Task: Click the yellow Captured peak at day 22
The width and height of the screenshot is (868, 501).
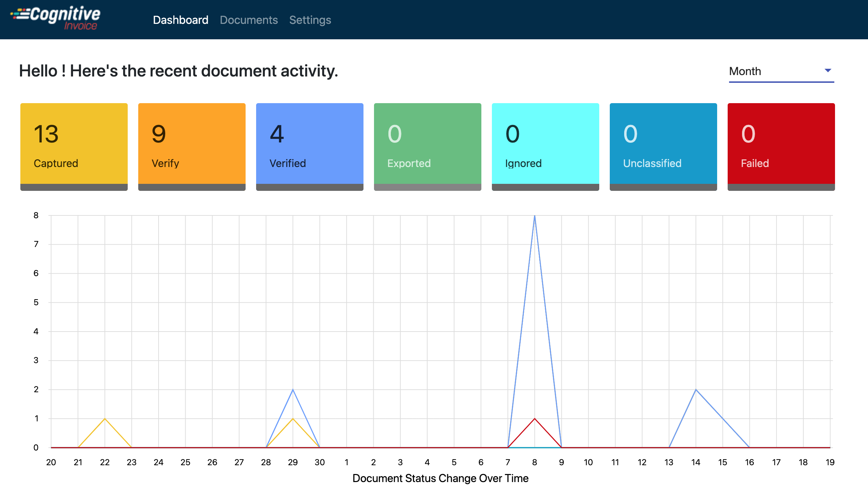Action: pos(105,419)
